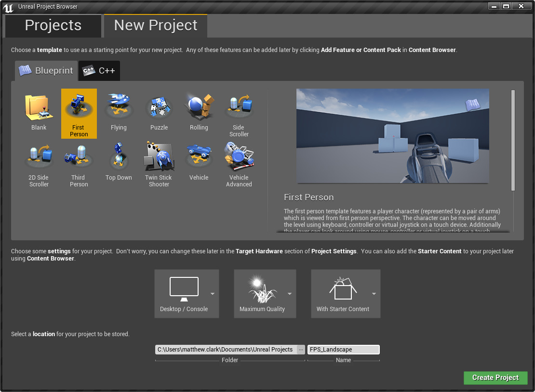Open the starter content dropdown arrow

[x=374, y=294]
